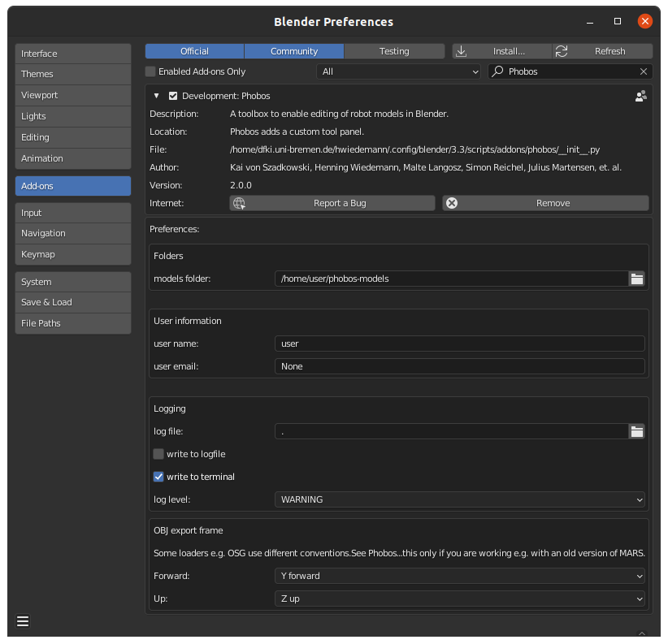Open the Themes preferences section
The width and height of the screenshot is (668, 644).
click(73, 74)
